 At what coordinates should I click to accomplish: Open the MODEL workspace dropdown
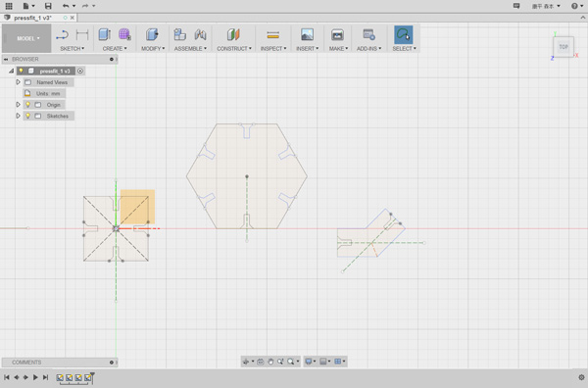click(x=26, y=38)
